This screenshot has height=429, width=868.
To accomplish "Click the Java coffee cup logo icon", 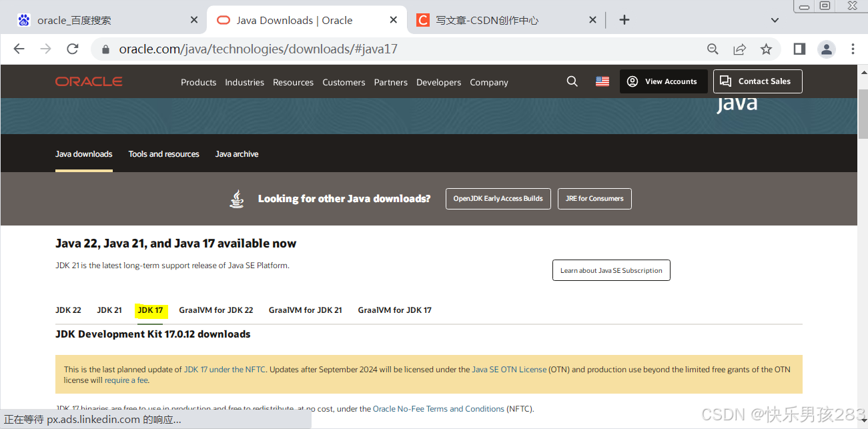I will [x=237, y=197].
